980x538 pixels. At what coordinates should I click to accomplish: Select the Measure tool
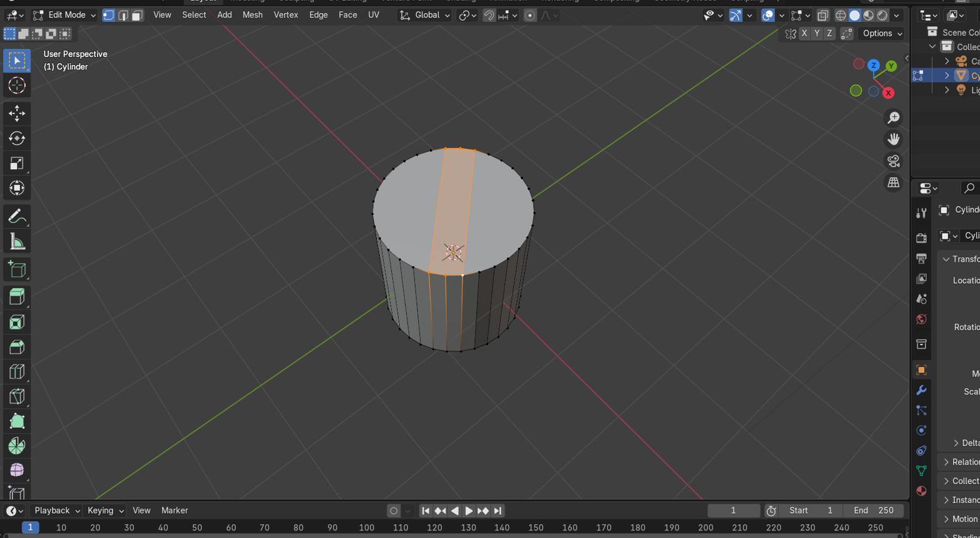pyautogui.click(x=17, y=242)
